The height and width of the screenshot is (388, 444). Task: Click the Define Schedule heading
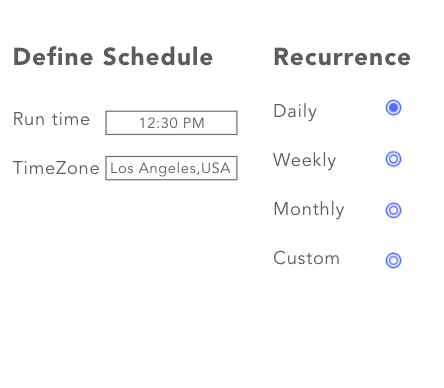tap(113, 57)
